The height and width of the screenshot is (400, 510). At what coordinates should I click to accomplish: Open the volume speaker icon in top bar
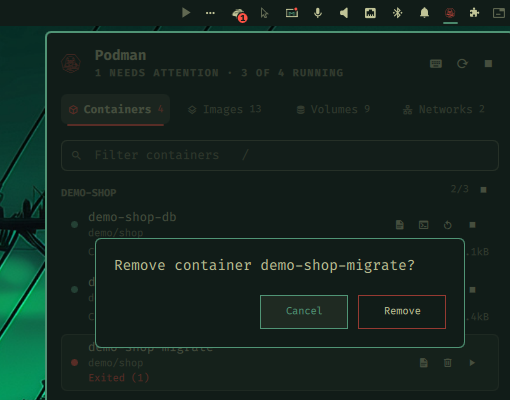tap(344, 13)
